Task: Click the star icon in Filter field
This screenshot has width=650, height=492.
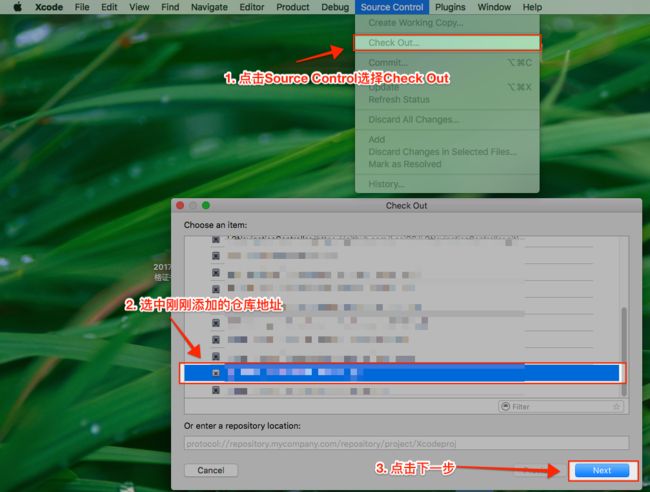Action: tap(616, 407)
